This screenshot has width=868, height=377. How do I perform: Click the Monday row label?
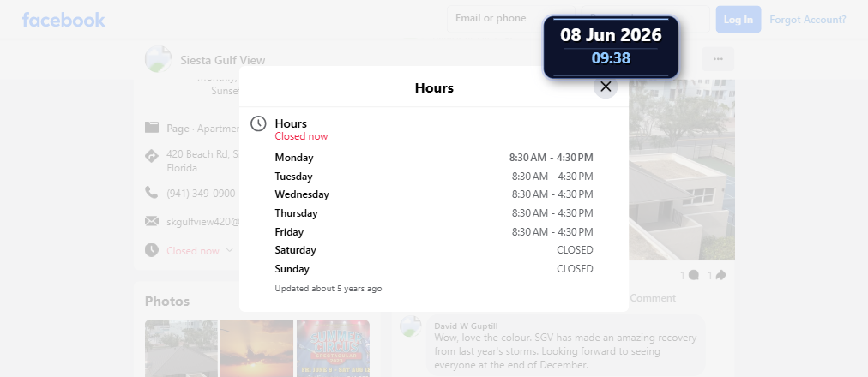tap(294, 158)
